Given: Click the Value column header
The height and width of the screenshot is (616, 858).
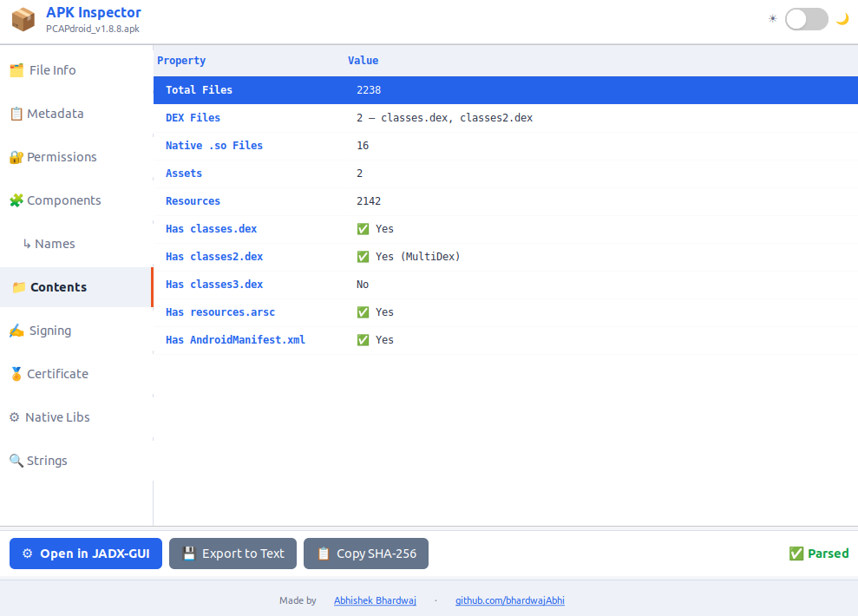Looking at the screenshot, I should pos(363,61).
